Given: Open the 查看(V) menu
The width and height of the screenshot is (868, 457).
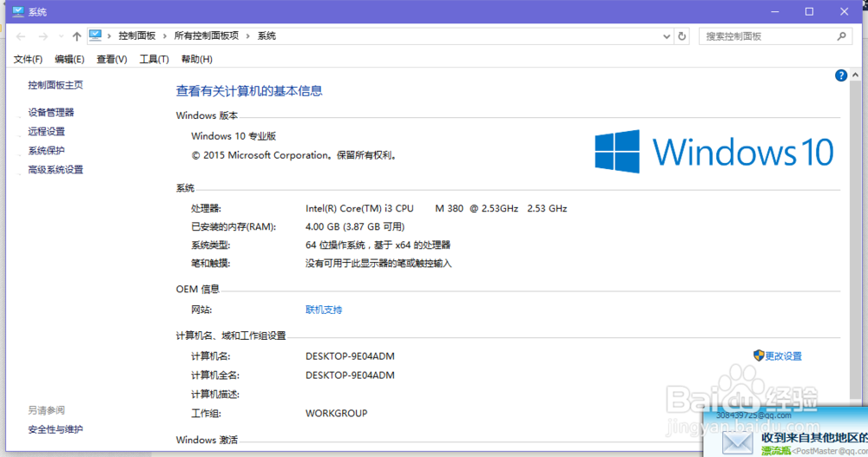Looking at the screenshot, I should point(112,59).
